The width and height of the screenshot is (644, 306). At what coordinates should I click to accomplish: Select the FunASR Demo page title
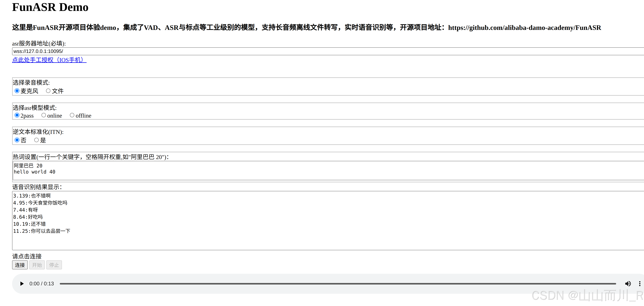tap(50, 7)
